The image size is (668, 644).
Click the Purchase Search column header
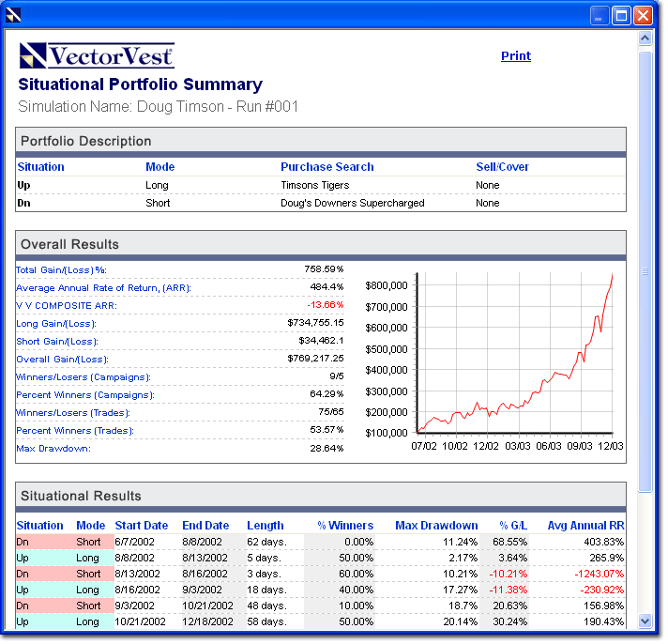pos(326,167)
